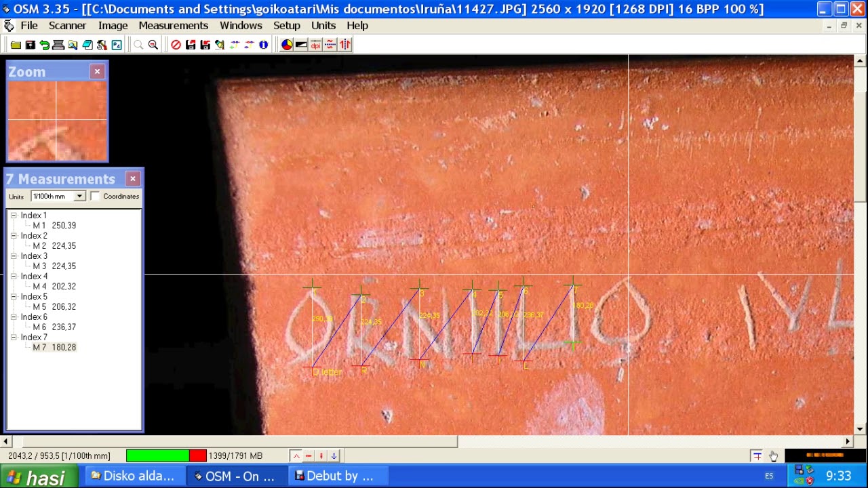Open the Units 1/100th mm dropdown
The height and width of the screenshot is (488, 868).
tap(79, 197)
